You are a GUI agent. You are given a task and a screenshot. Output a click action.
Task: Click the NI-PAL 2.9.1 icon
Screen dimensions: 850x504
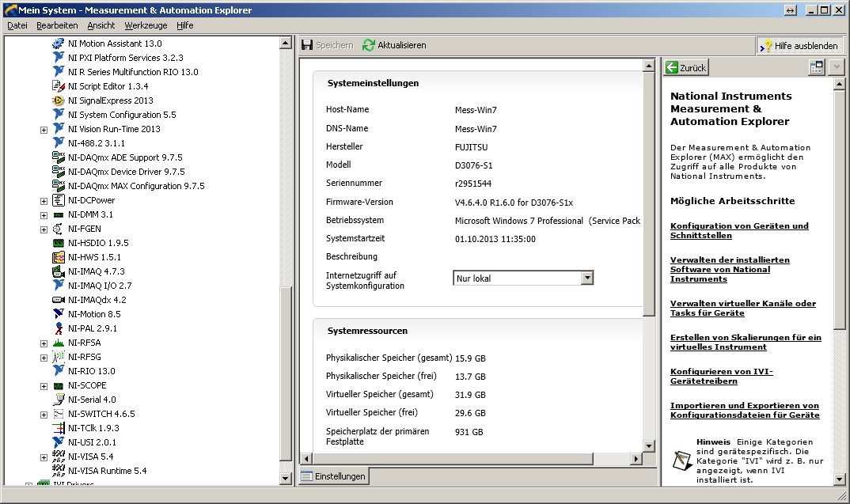(x=58, y=328)
